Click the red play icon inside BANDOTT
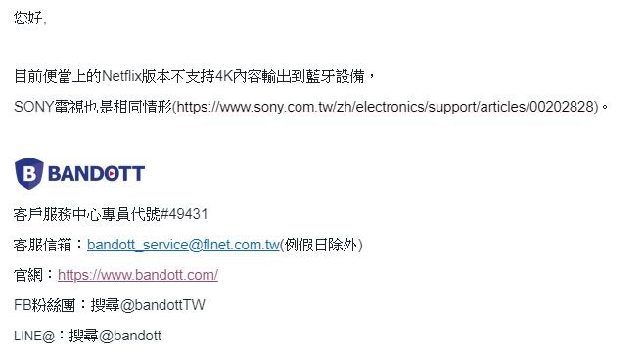This screenshot has width=644, height=361. tap(112, 174)
